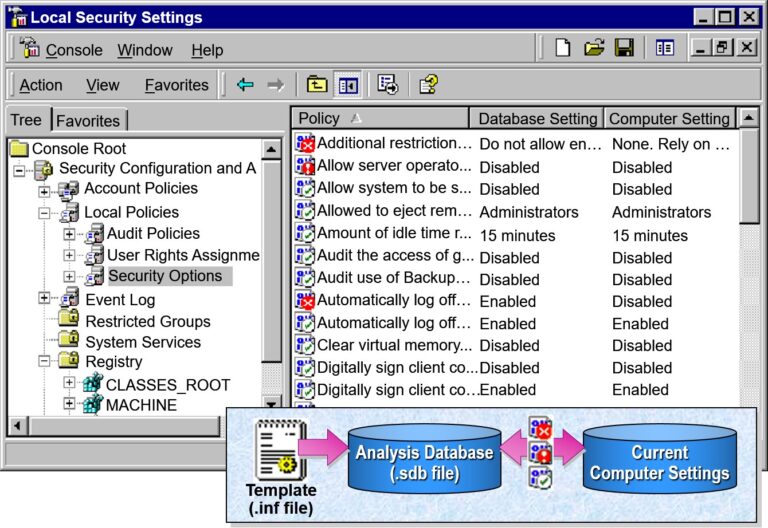The height and width of the screenshot is (528, 768).
Task: Open the View menu
Action: [x=102, y=85]
